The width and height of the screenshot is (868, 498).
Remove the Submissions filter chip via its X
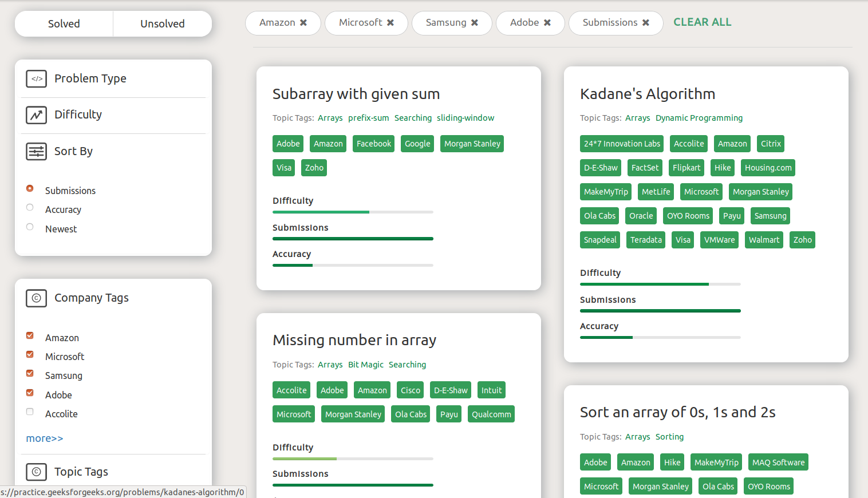coord(646,23)
